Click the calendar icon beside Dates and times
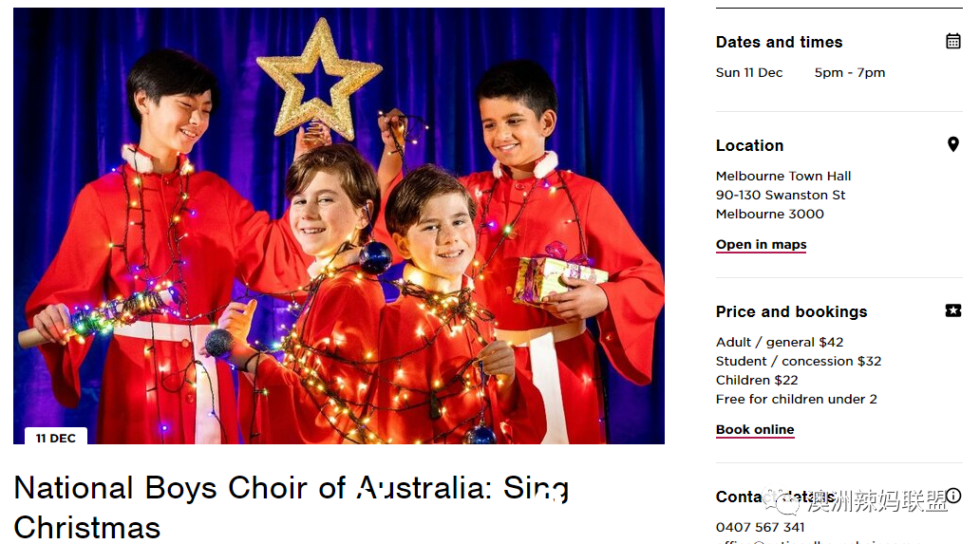This screenshot has width=980, height=544. [x=952, y=41]
